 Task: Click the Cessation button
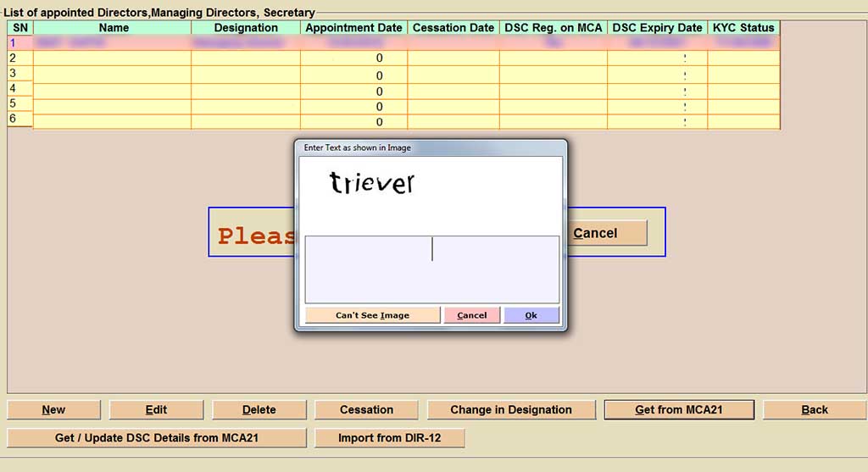(x=366, y=410)
